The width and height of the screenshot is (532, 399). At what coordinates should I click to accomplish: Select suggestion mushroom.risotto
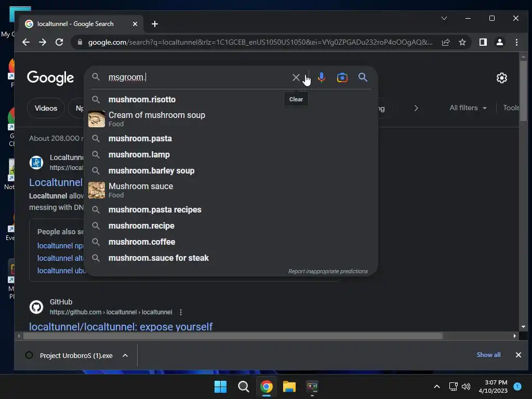(x=231, y=99)
